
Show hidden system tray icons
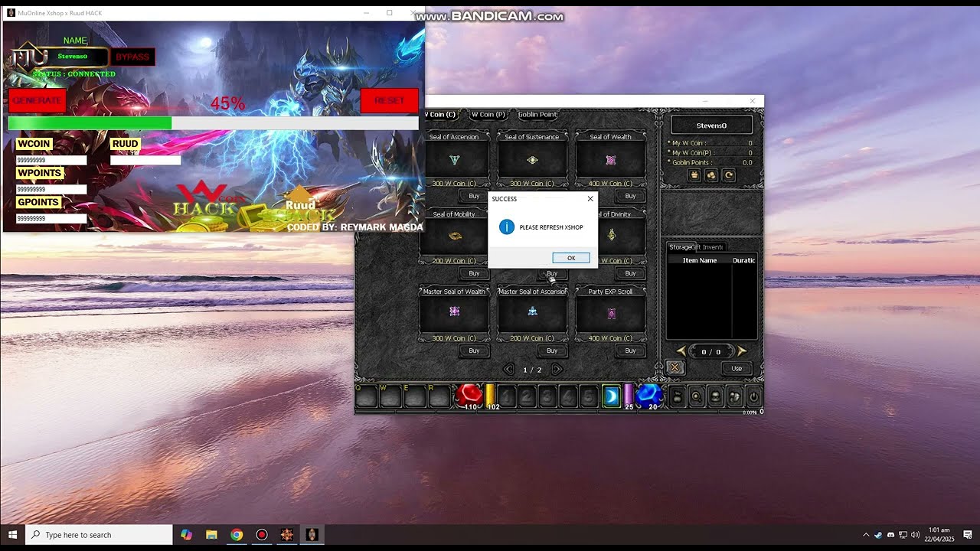tap(866, 535)
